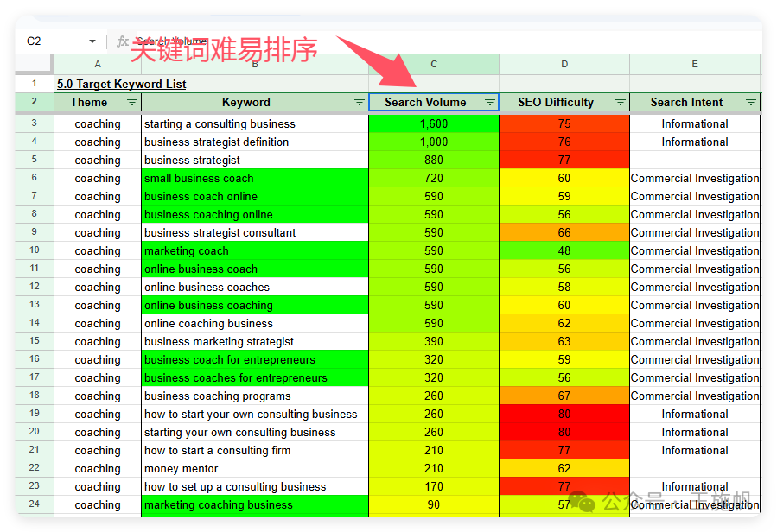Click search volume value 720
This screenshot has height=532, width=777.
pyautogui.click(x=434, y=178)
